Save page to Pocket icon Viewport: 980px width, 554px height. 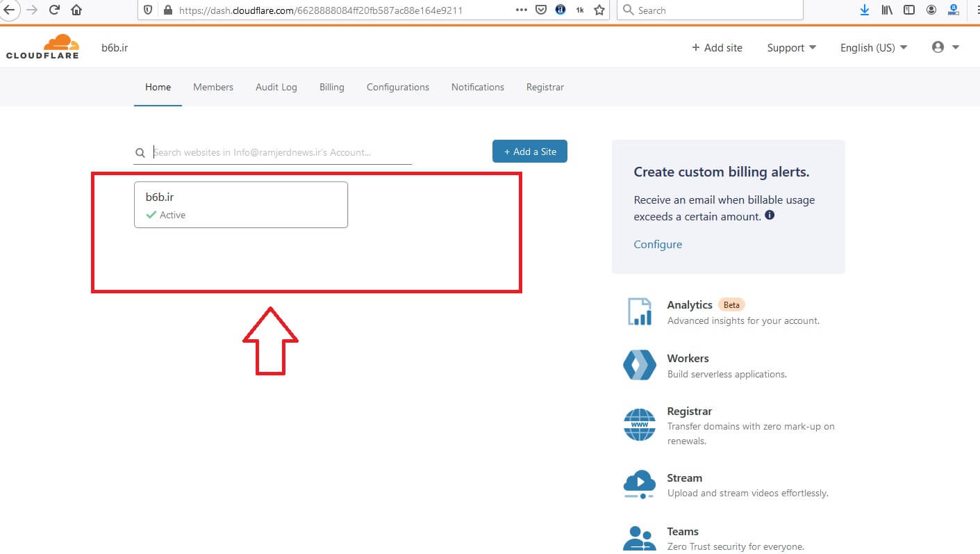point(542,10)
